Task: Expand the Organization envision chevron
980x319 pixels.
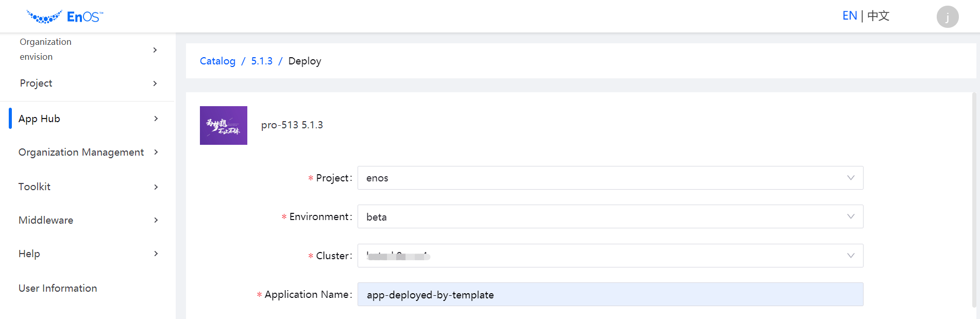Action: point(155,50)
